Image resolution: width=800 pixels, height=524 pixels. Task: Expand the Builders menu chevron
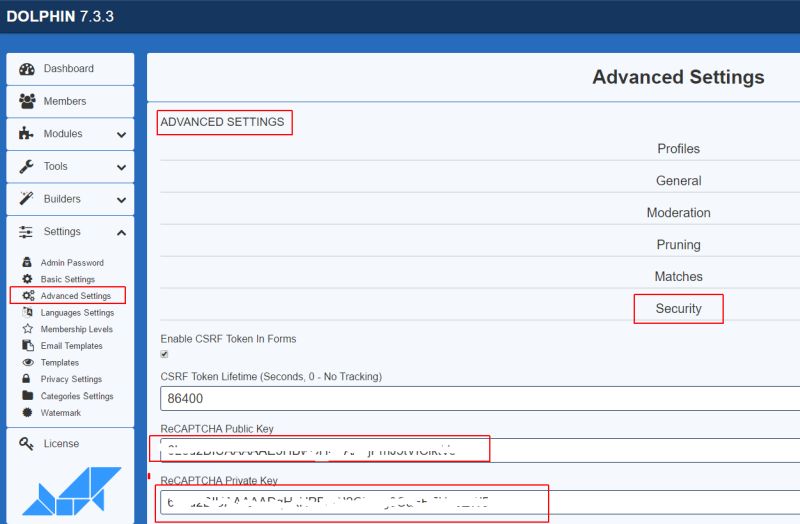coord(121,199)
